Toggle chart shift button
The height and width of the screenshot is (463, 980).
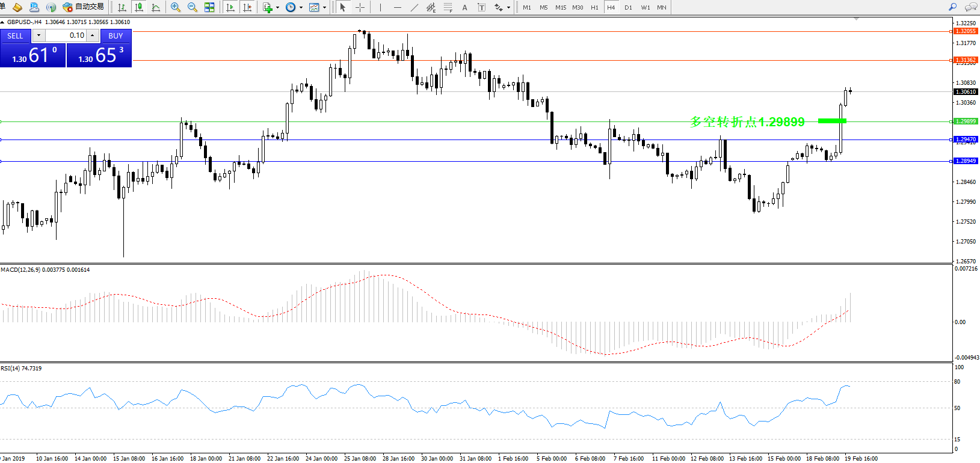[247, 7]
